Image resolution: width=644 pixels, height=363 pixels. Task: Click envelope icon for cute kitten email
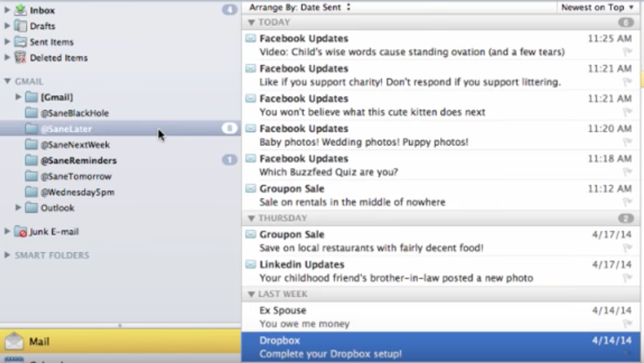click(x=251, y=98)
